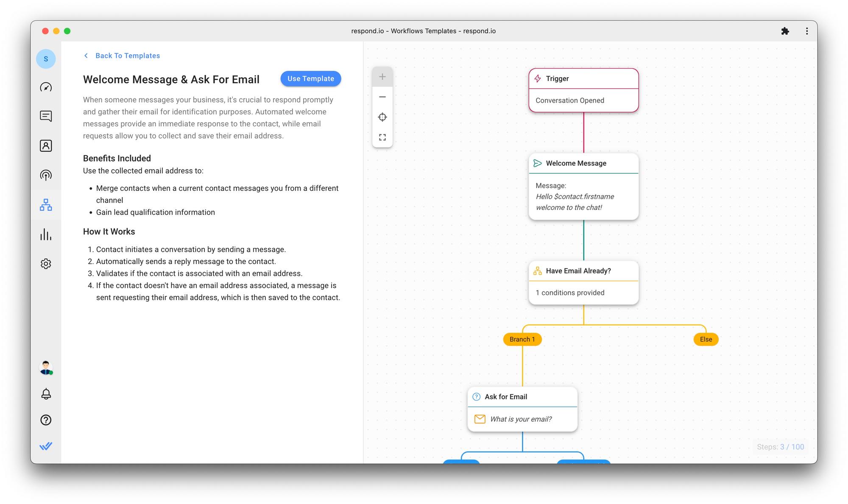Select the Settings gear icon in sidebar
The image size is (848, 504).
click(x=46, y=263)
